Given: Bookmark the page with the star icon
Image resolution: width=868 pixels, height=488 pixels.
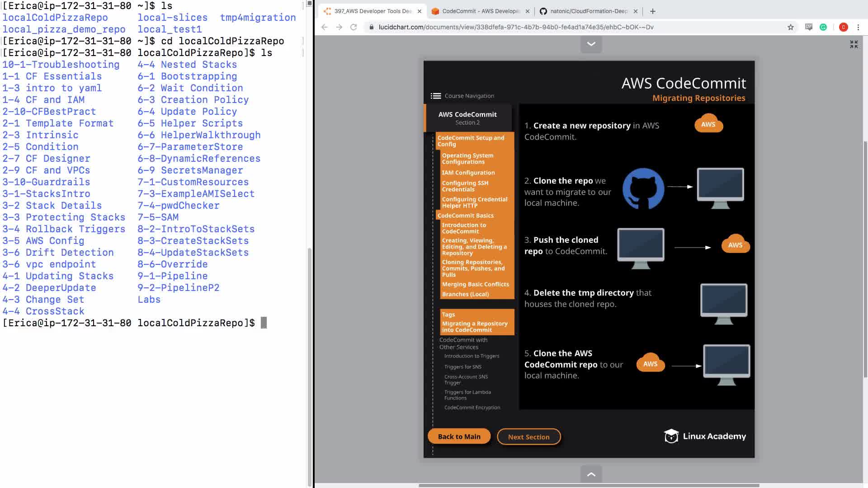Looking at the screenshot, I should click(790, 27).
